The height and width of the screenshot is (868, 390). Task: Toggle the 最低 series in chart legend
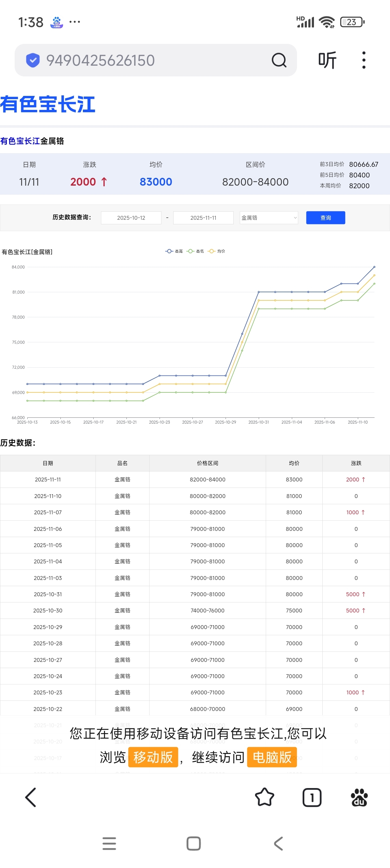coord(195,251)
